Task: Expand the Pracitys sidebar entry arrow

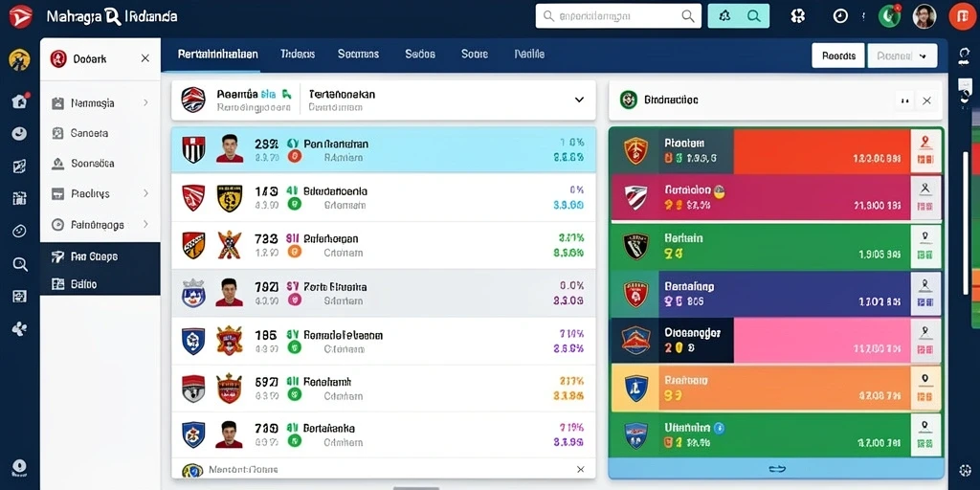Action: click(145, 193)
